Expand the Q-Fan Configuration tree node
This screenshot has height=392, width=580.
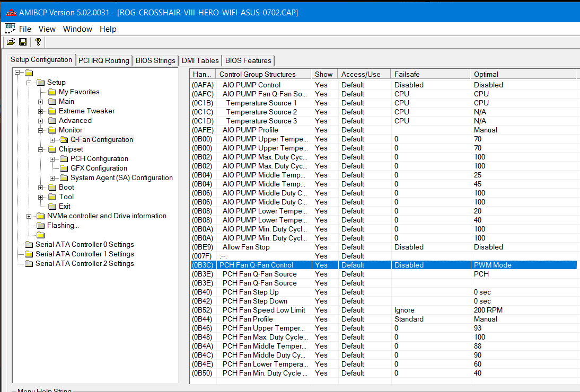point(52,140)
